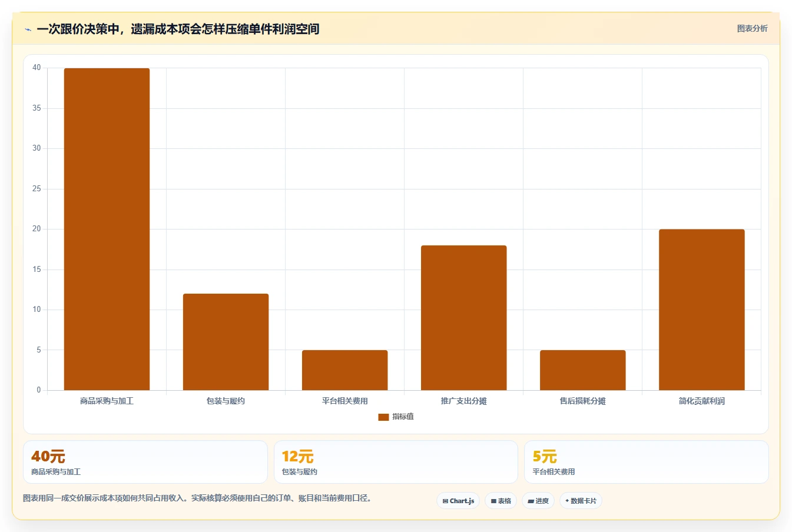Click the y-axis value 20
792x532 pixels.
point(37,229)
